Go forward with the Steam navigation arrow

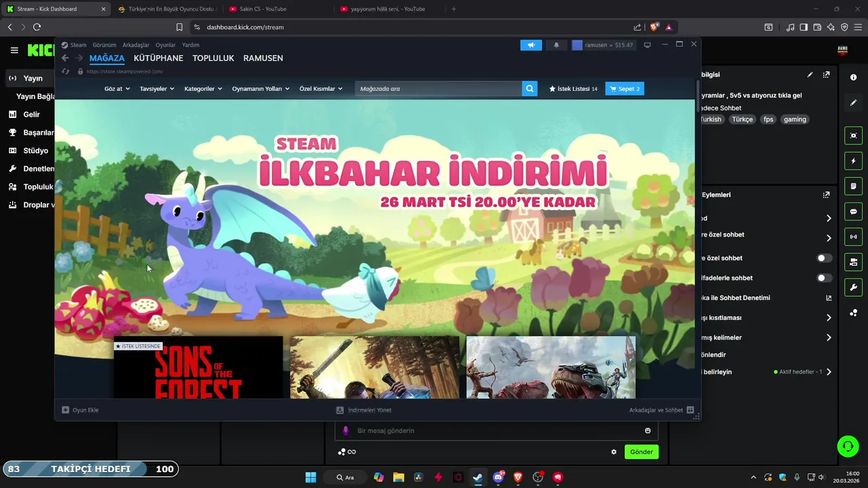[79, 58]
